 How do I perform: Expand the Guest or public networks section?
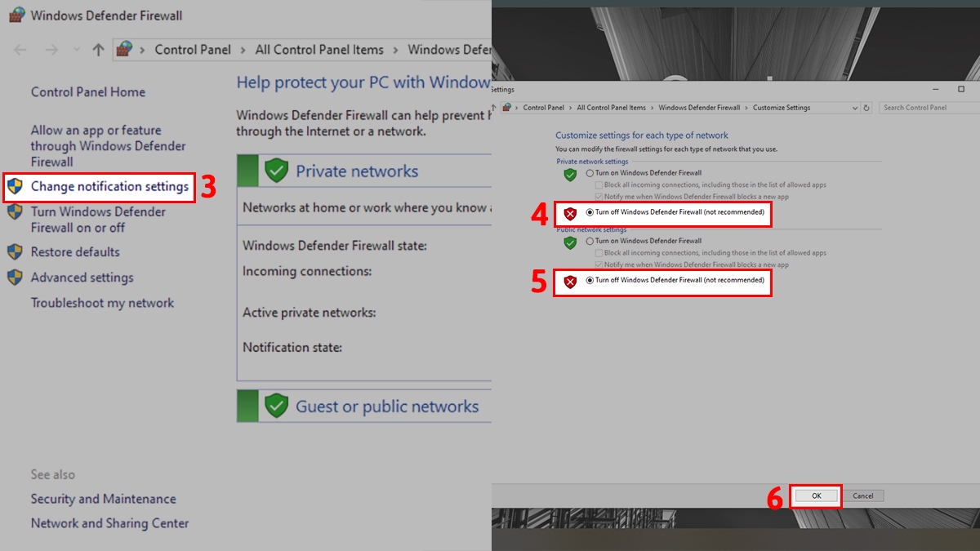(x=364, y=406)
